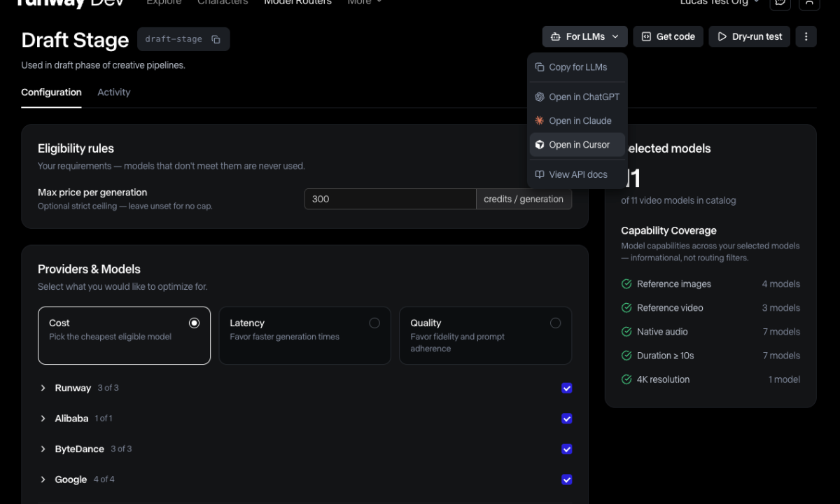The width and height of the screenshot is (840, 504).
Task: Copy the draft-stage slug with copy icon
Action: click(x=216, y=39)
